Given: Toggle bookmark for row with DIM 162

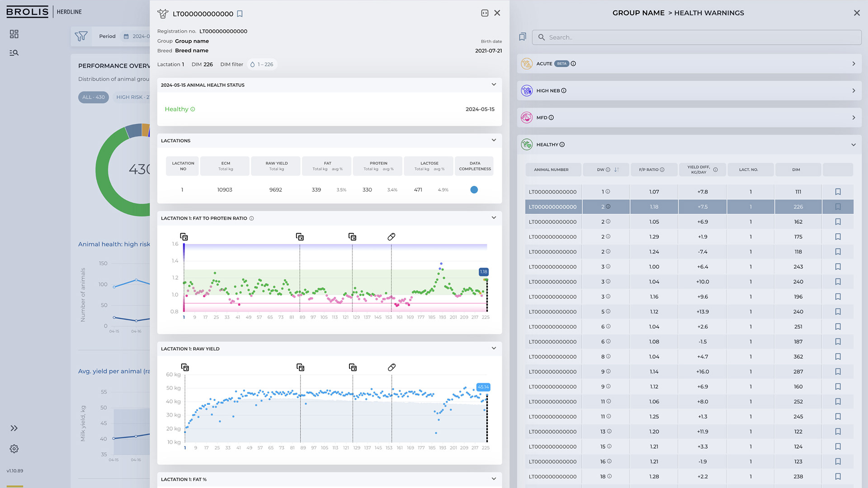Looking at the screenshot, I should [838, 222].
